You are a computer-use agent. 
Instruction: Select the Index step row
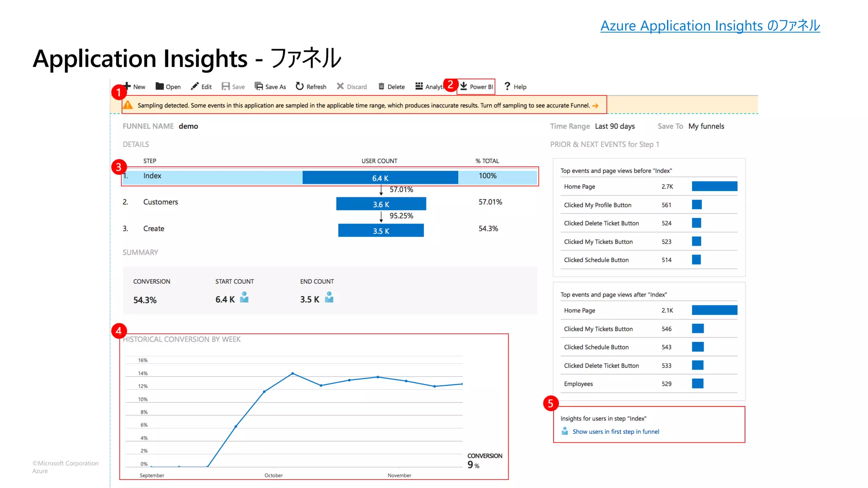pyautogui.click(x=330, y=177)
